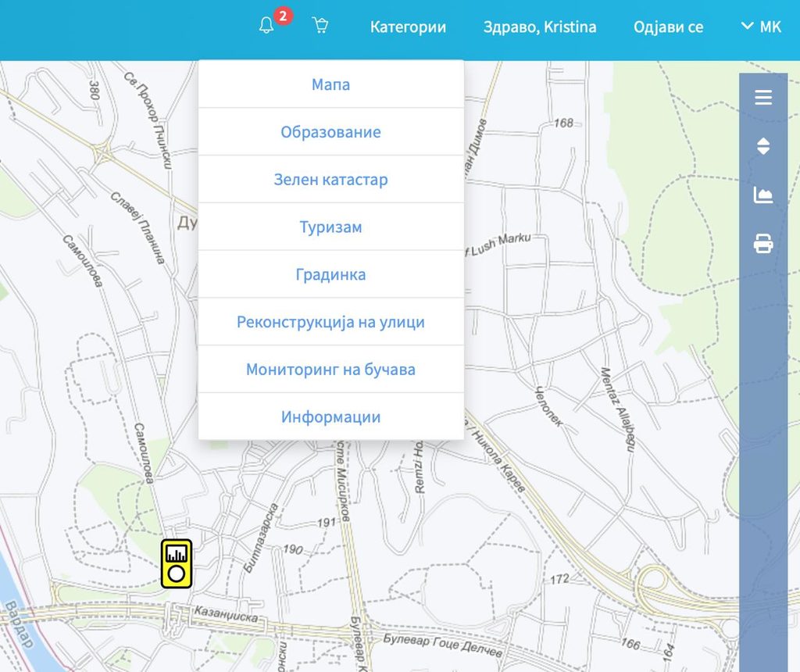
Task: Select Реконструкција на улици entry
Action: coord(331,321)
